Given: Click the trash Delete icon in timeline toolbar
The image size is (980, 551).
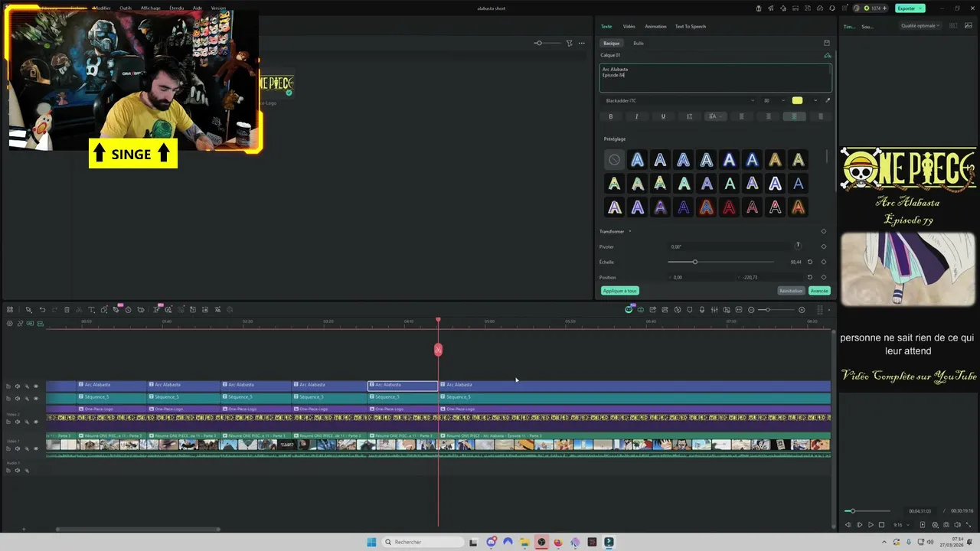Looking at the screenshot, I should (67, 310).
